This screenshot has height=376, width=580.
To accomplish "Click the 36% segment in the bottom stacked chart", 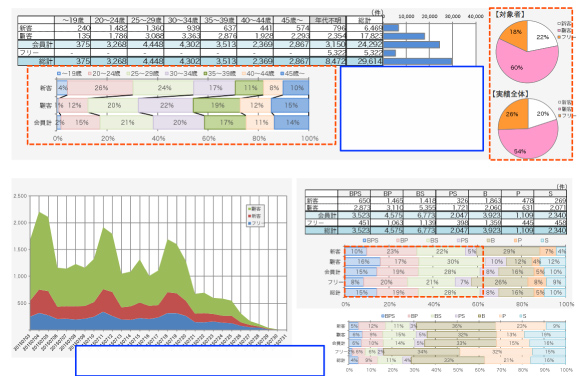I will (x=456, y=326).
